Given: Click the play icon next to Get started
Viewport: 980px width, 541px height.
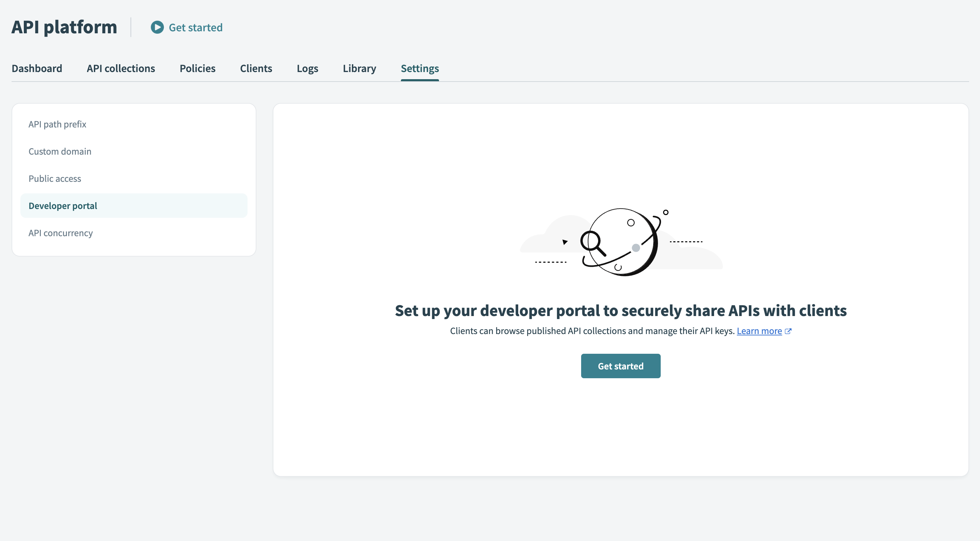Looking at the screenshot, I should coord(157,28).
